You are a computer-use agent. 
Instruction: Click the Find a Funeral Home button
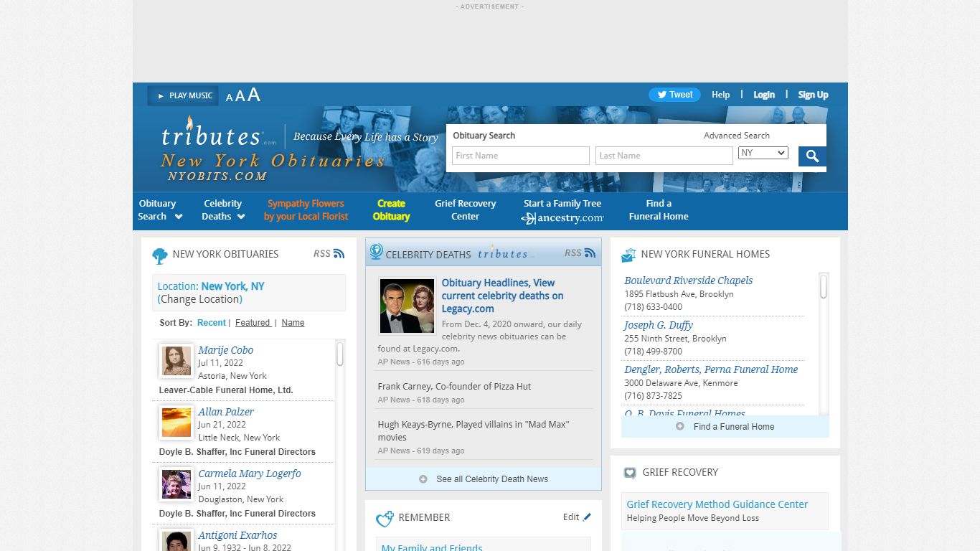pos(725,427)
